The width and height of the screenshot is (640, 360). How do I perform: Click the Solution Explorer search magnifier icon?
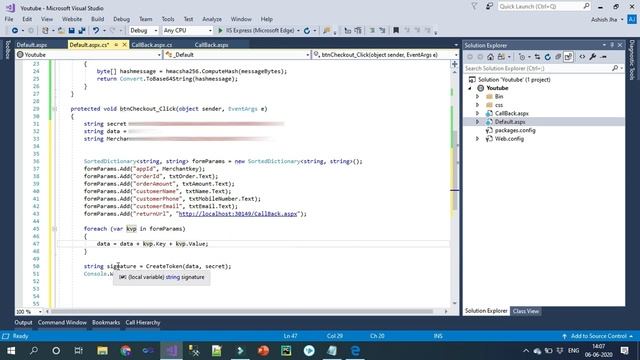point(615,68)
